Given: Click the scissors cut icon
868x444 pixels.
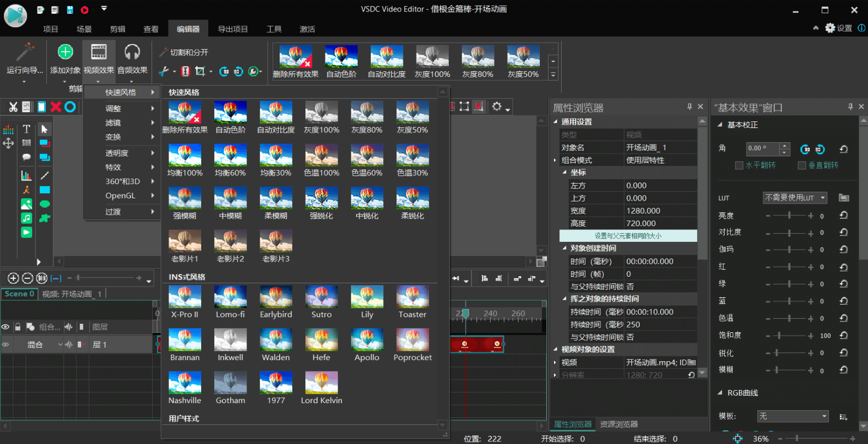Looking at the screenshot, I should coord(13,107).
